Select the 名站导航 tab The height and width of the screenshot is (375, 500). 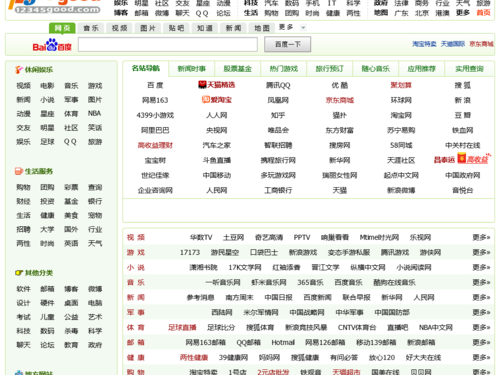[x=146, y=68]
